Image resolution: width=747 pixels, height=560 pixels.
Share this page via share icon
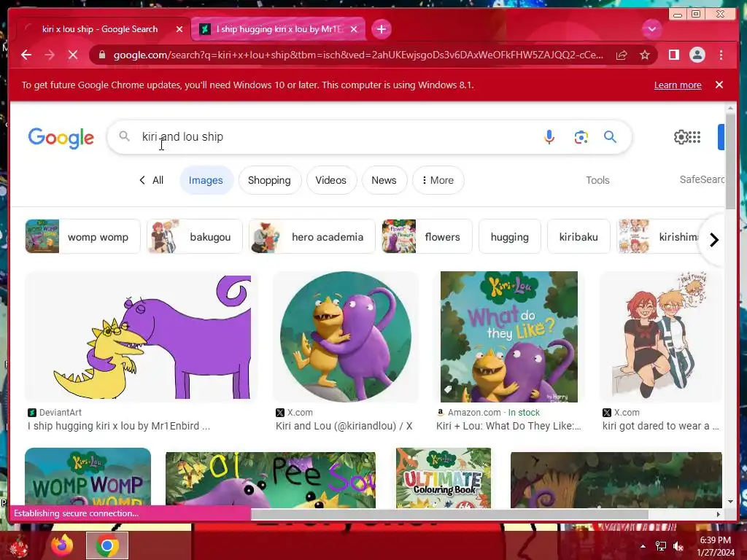622,55
